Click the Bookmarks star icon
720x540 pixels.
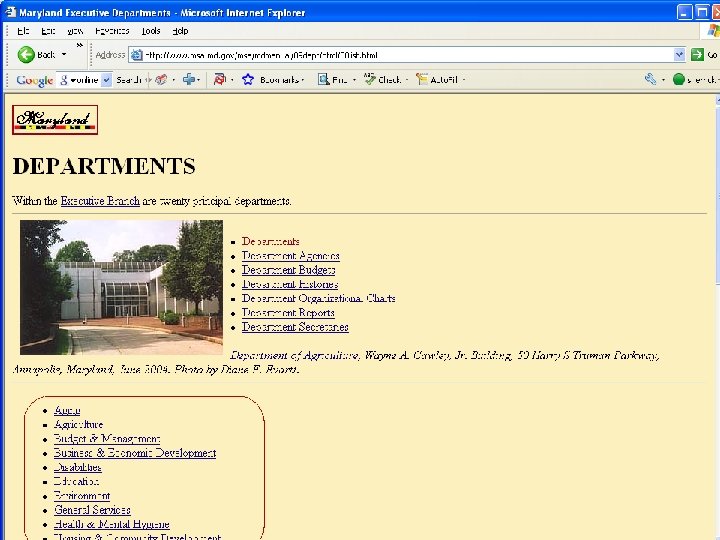(248, 79)
